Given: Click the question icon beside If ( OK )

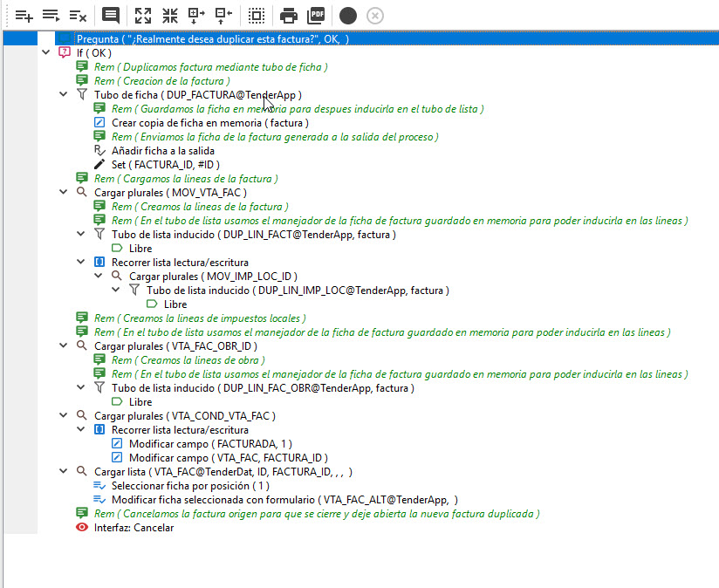Looking at the screenshot, I should click(65, 52).
